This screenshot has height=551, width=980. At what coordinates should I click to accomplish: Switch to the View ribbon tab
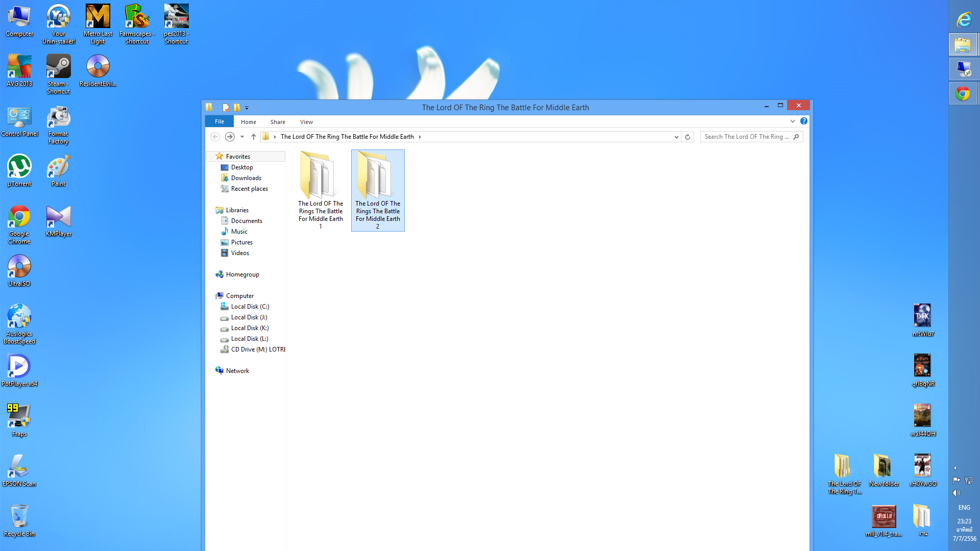pos(306,122)
